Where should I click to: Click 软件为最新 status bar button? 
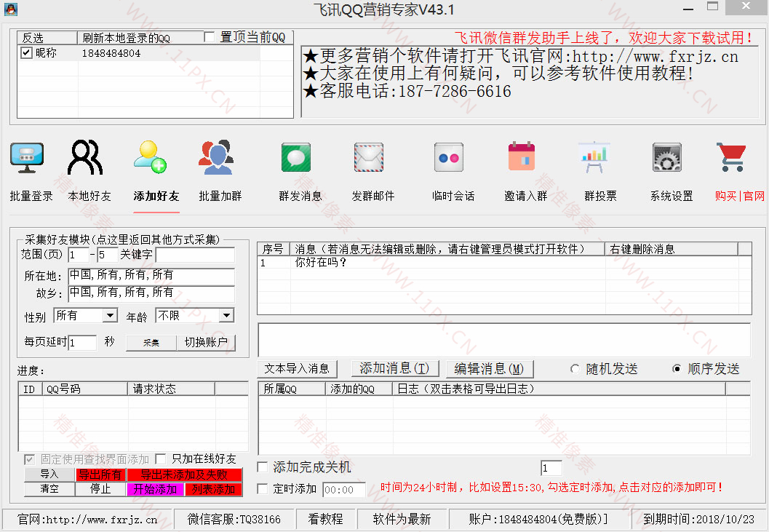(402, 519)
